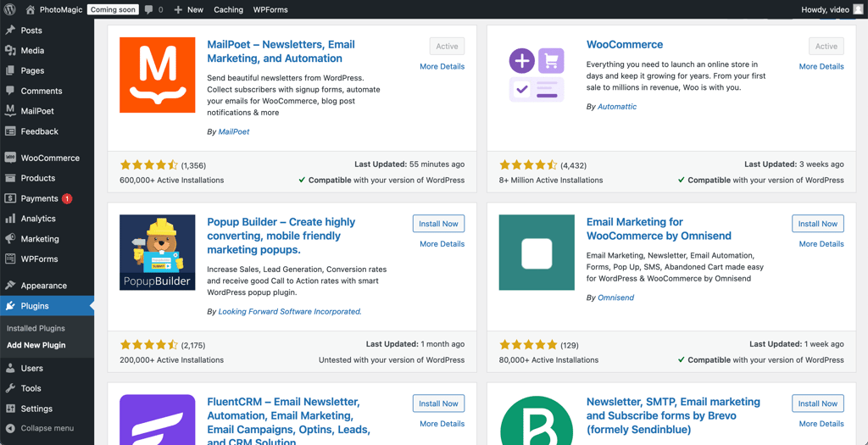Open the comments bubble icon in admin bar

click(149, 9)
